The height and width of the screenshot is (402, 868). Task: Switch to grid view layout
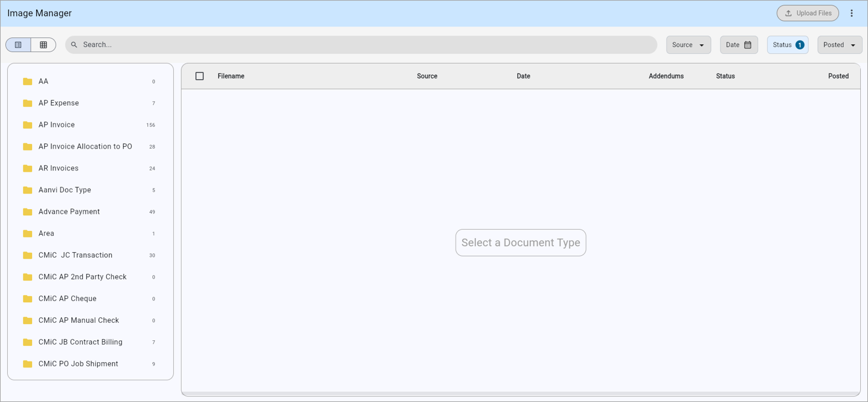(43, 45)
